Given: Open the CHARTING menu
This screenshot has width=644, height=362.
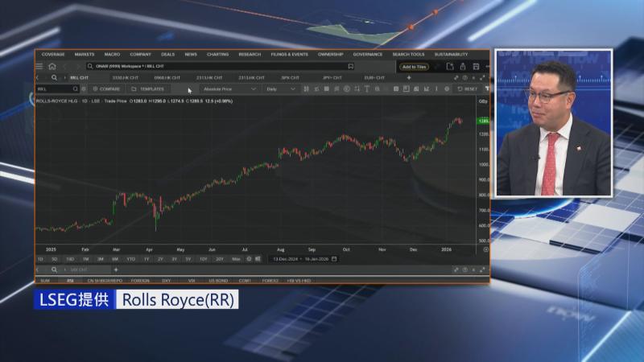Looking at the screenshot, I should tap(217, 55).
